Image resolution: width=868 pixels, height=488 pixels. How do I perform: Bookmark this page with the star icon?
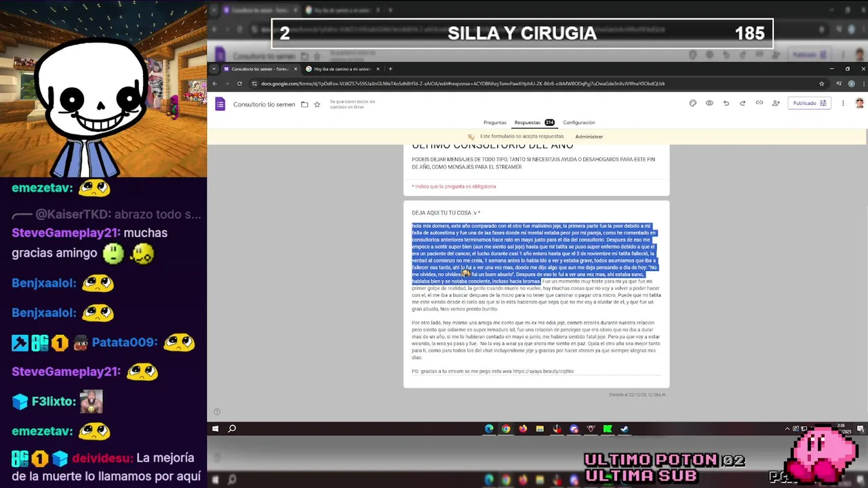pos(821,83)
